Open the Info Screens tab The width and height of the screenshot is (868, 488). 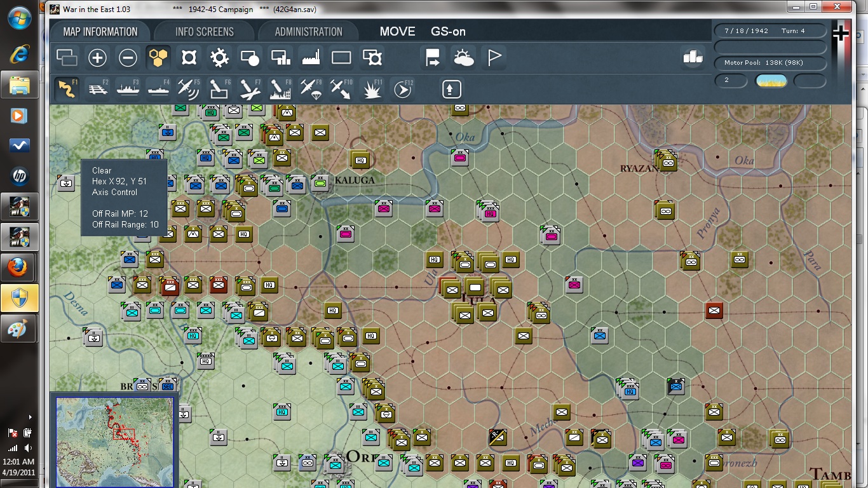[x=205, y=32]
